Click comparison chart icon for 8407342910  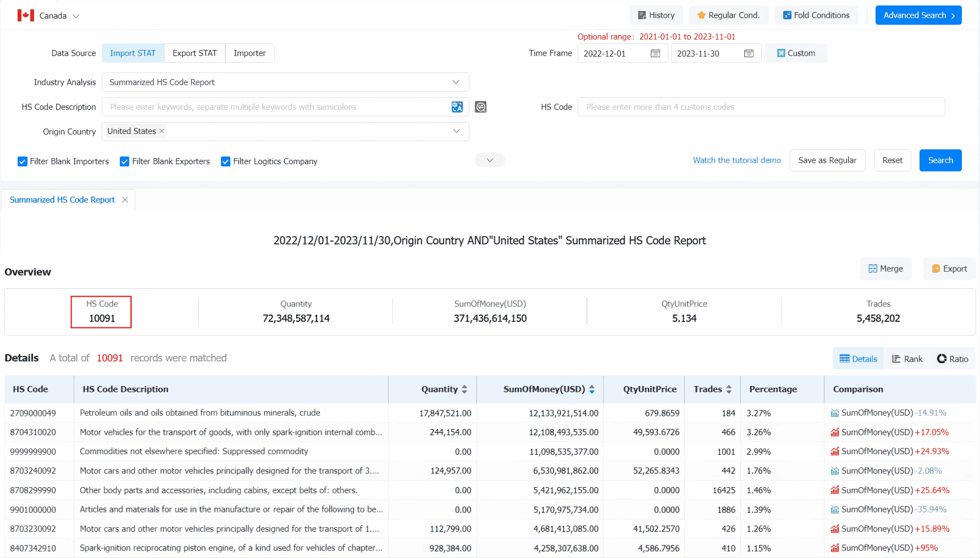[x=835, y=548]
